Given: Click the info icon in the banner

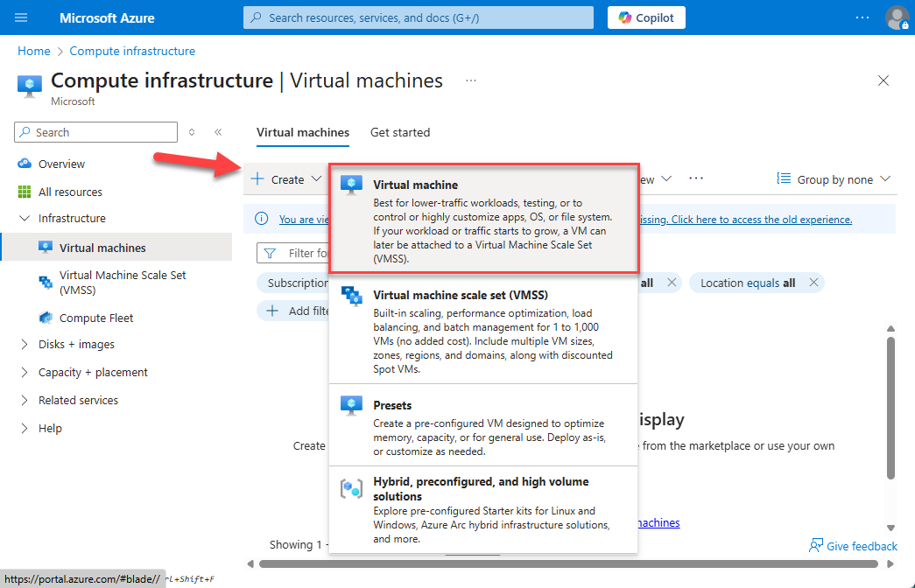Looking at the screenshot, I should [262, 219].
